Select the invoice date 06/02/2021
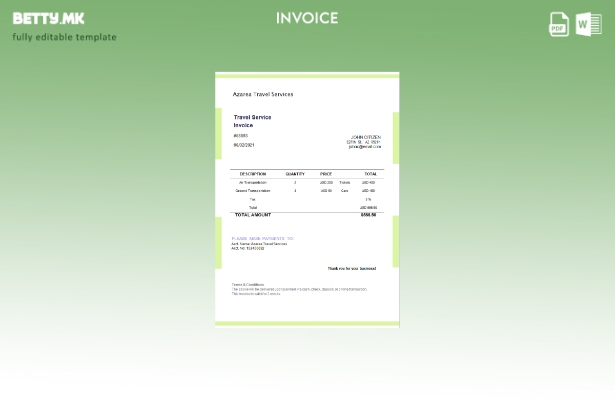Image resolution: width=615 pixels, height=400 pixels. [x=244, y=145]
